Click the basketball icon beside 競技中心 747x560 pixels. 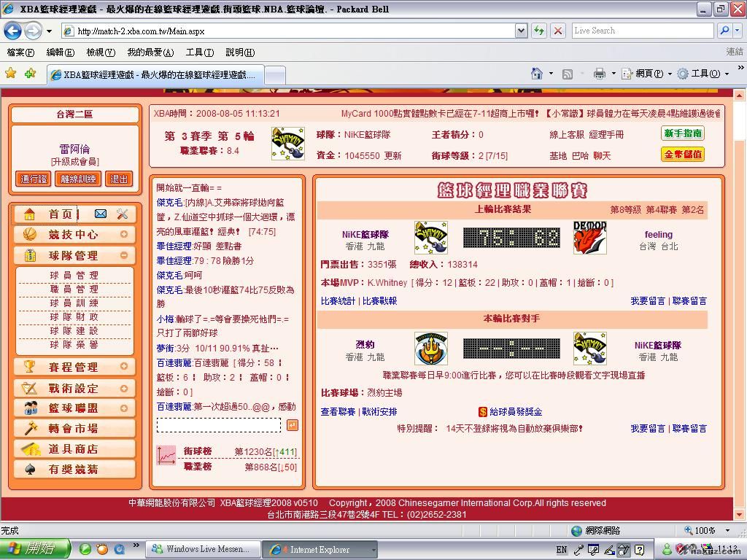coord(29,234)
